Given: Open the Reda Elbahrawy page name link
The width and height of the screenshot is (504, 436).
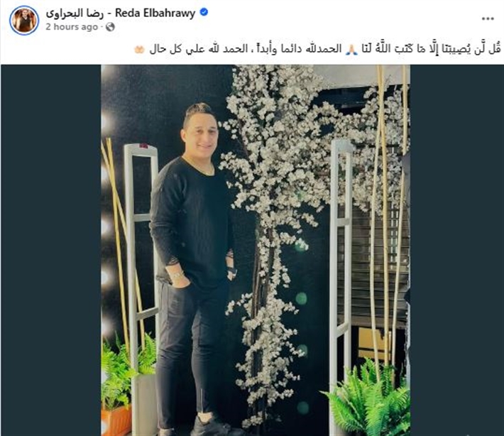Looking at the screenshot, I should click(155, 13).
